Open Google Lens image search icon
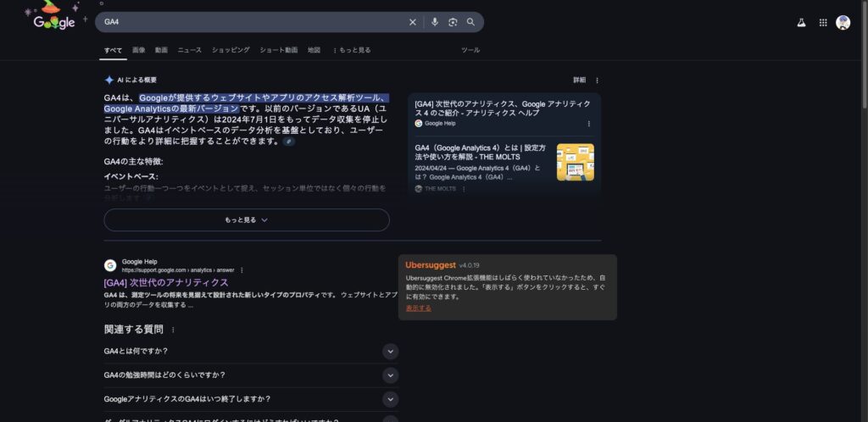This screenshot has width=868, height=422. tap(453, 22)
